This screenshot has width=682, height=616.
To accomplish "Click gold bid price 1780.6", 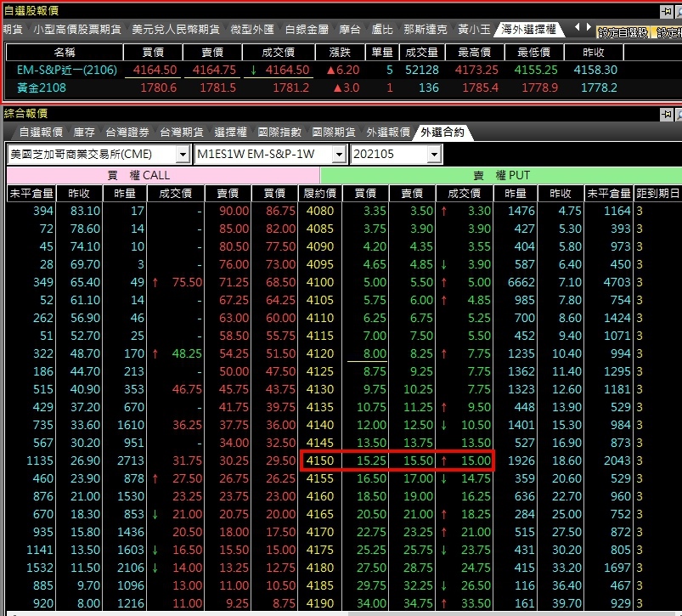I will pos(158,88).
